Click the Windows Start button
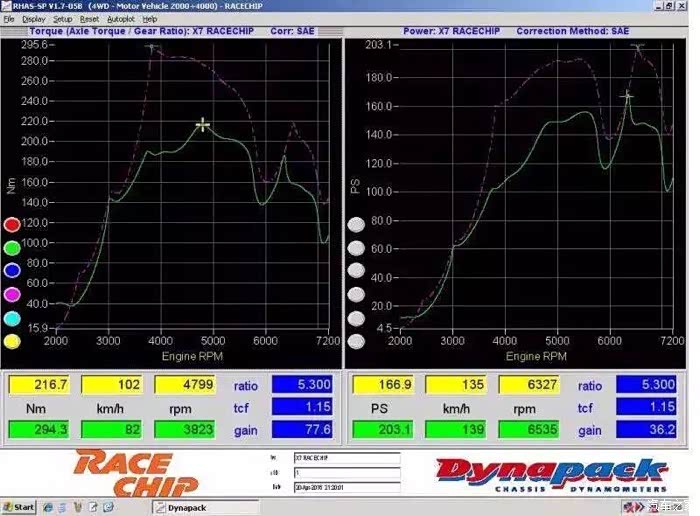The height and width of the screenshot is (516, 700). coord(18,507)
